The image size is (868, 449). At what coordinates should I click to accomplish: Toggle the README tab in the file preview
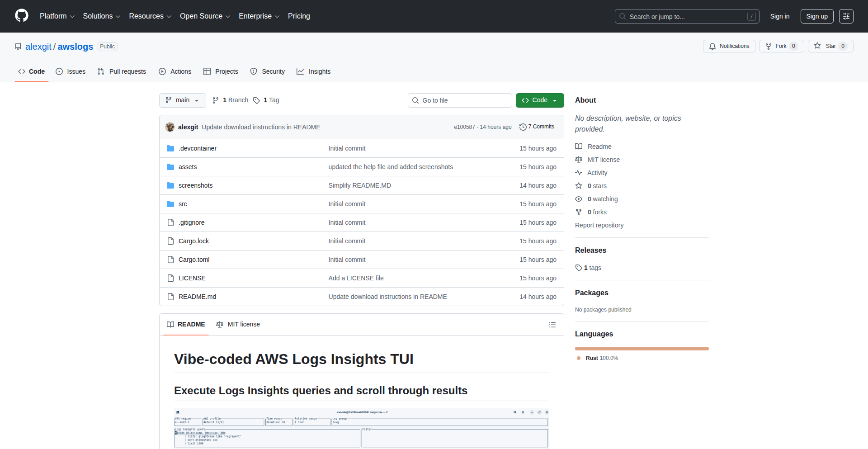click(185, 324)
